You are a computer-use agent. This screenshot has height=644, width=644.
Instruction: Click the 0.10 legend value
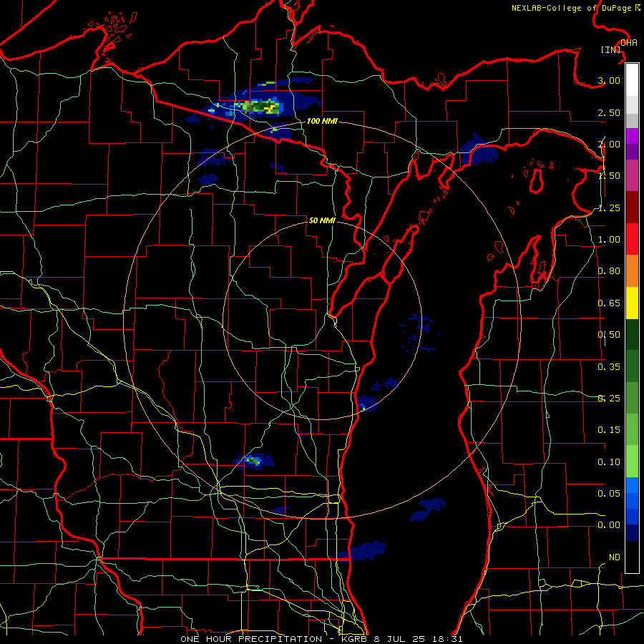pyautogui.click(x=609, y=462)
